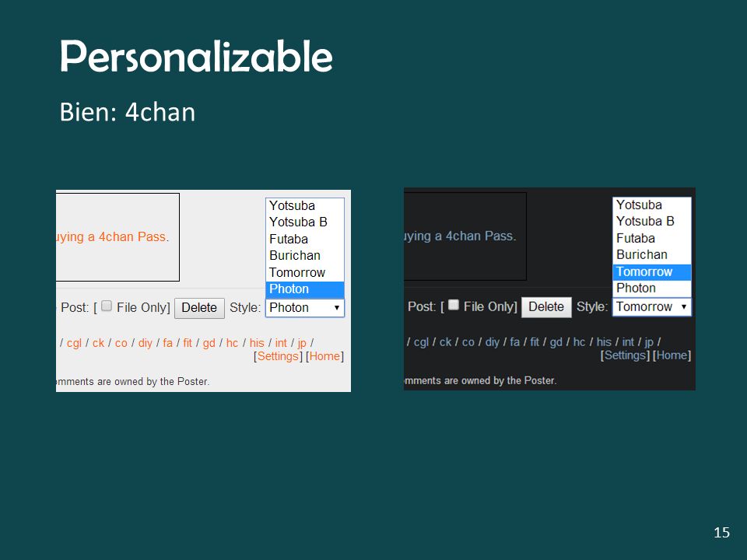The height and width of the screenshot is (560, 747).
Task: Open orange int board link
Action: (281, 343)
